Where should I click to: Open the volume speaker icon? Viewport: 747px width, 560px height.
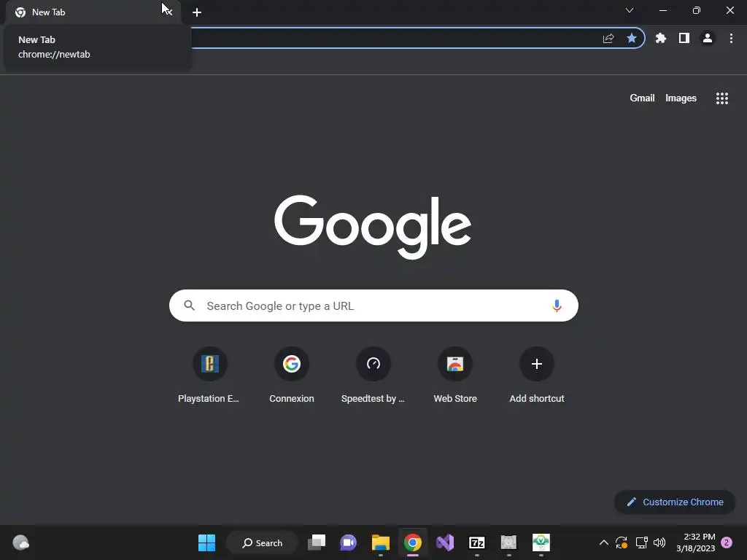pos(659,542)
